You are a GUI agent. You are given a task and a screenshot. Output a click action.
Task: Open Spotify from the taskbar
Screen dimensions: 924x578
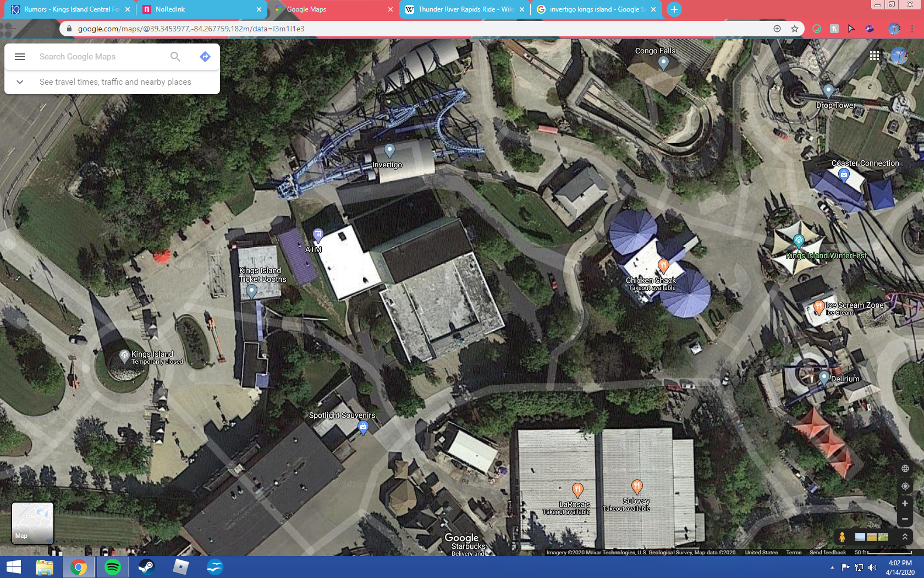pos(113,567)
